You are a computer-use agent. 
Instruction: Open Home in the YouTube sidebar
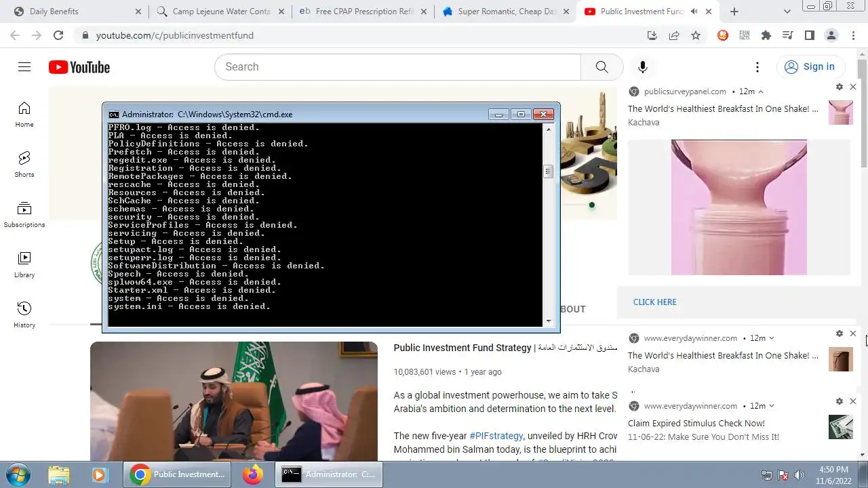(x=24, y=114)
